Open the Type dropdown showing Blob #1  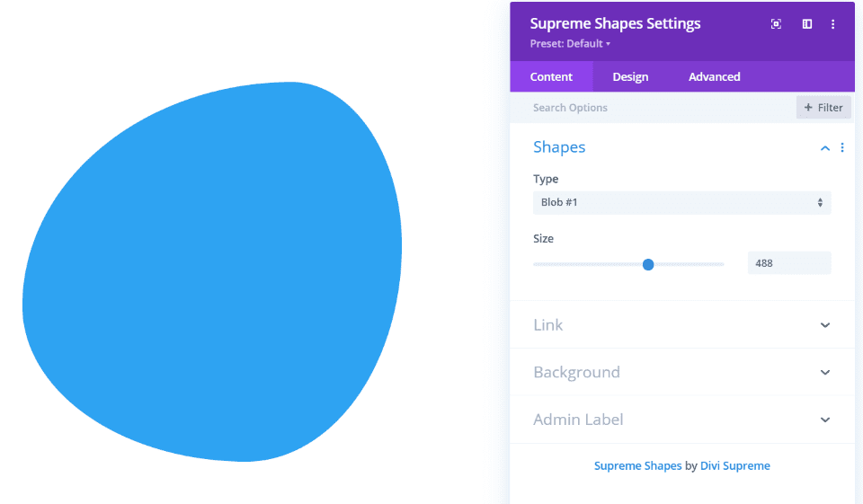coord(681,203)
